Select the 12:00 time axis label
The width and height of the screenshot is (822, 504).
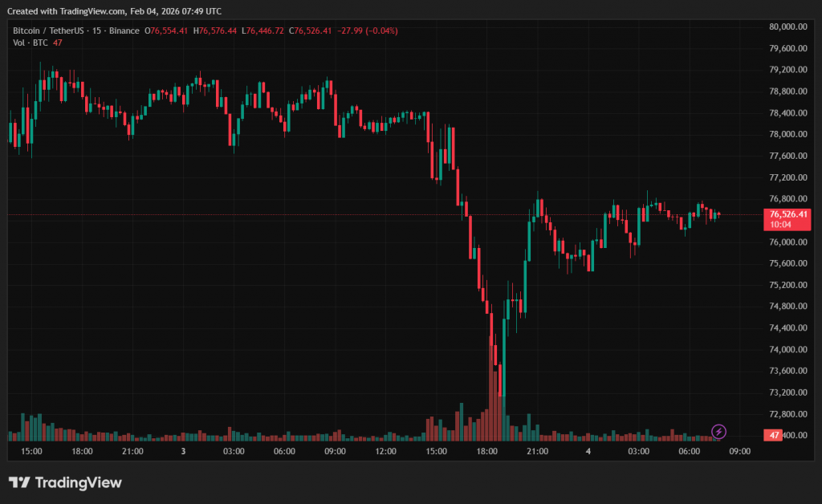pos(385,452)
